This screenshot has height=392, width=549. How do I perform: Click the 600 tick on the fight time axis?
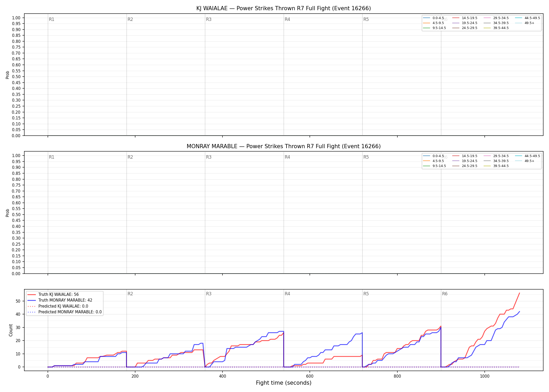(x=310, y=376)
